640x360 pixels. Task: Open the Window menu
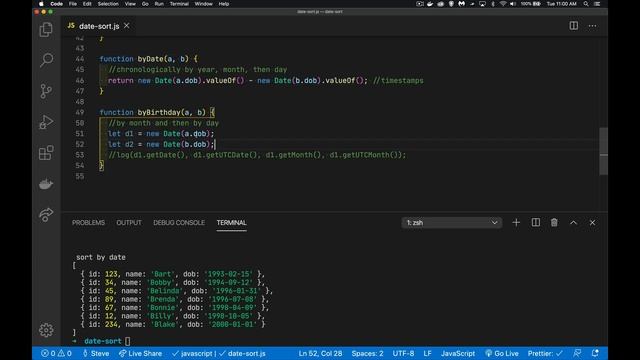tap(203, 4)
